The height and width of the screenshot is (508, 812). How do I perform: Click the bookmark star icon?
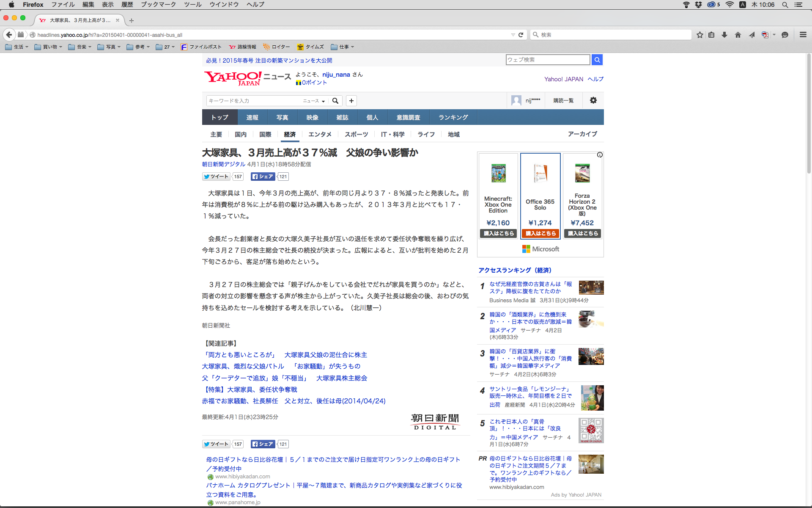point(700,35)
